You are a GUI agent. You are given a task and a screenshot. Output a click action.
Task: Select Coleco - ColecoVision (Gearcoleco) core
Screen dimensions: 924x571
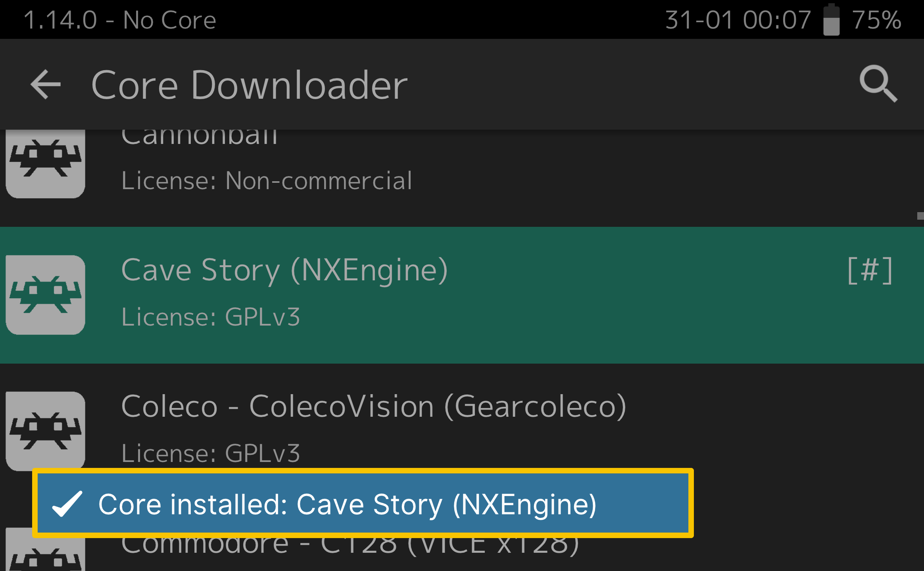point(462,432)
